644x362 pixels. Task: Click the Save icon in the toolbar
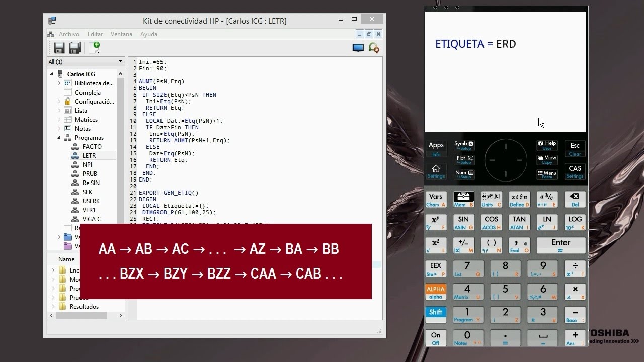click(x=59, y=48)
